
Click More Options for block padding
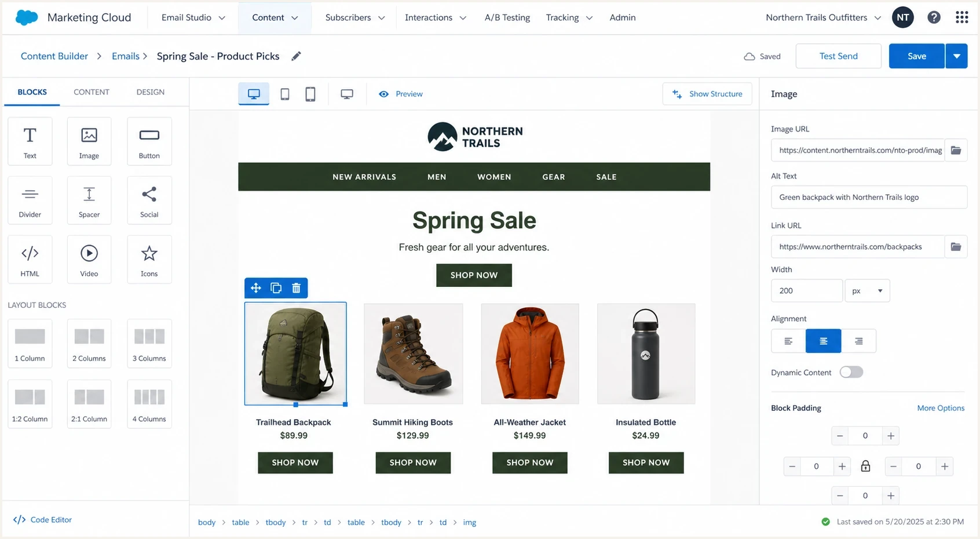coord(941,408)
